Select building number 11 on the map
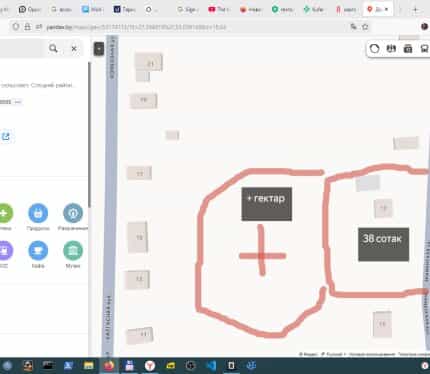Viewport: 430px width, 374px height. click(140, 335)
